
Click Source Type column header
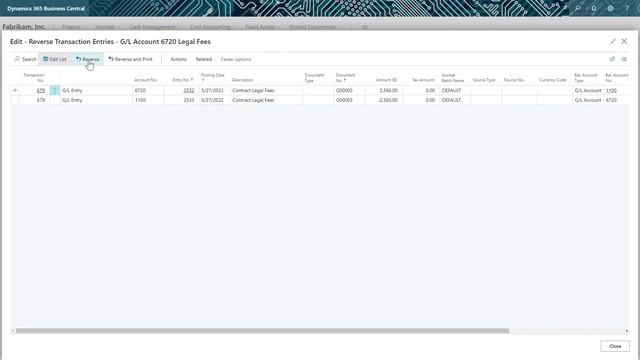coord(484,80)
